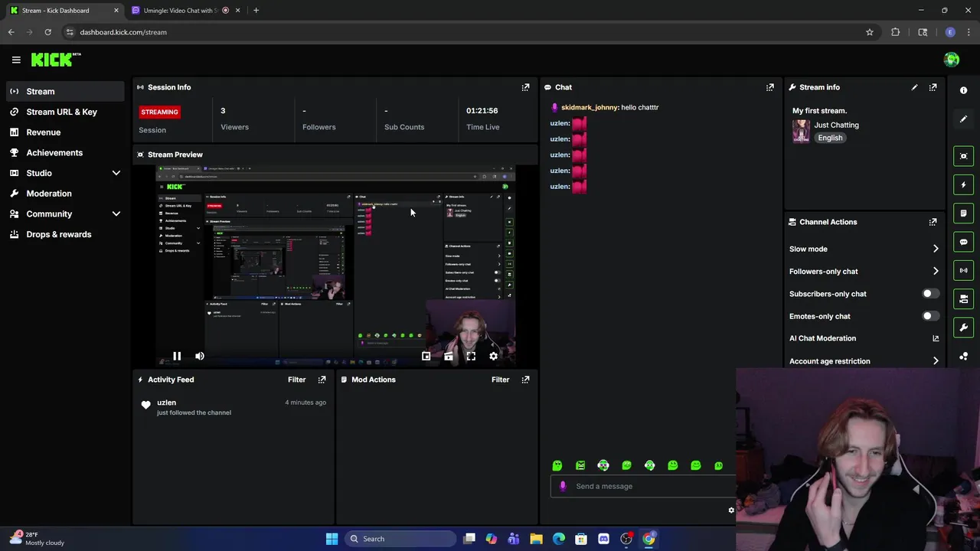Pop out the Chat panel

point(770,87)
